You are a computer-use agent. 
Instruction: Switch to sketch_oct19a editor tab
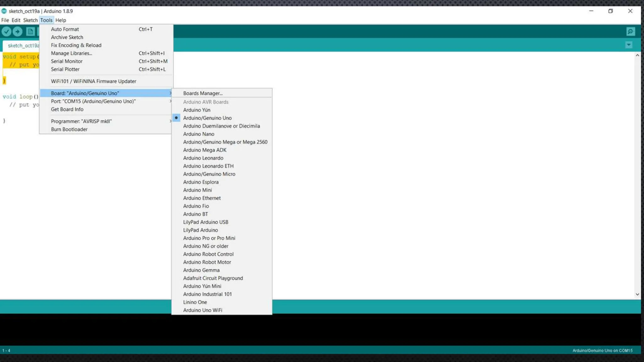tap(21, 46)
